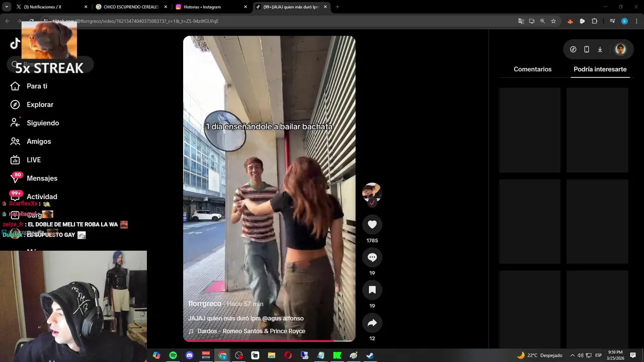The width and height of the screenshot is (644, 362).
Task: Seek the video using the red progress bar
Action: [x=269, y=341]
